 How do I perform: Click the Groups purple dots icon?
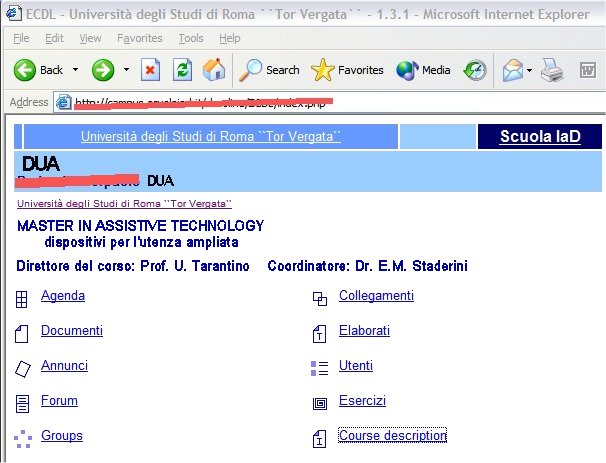23,439
